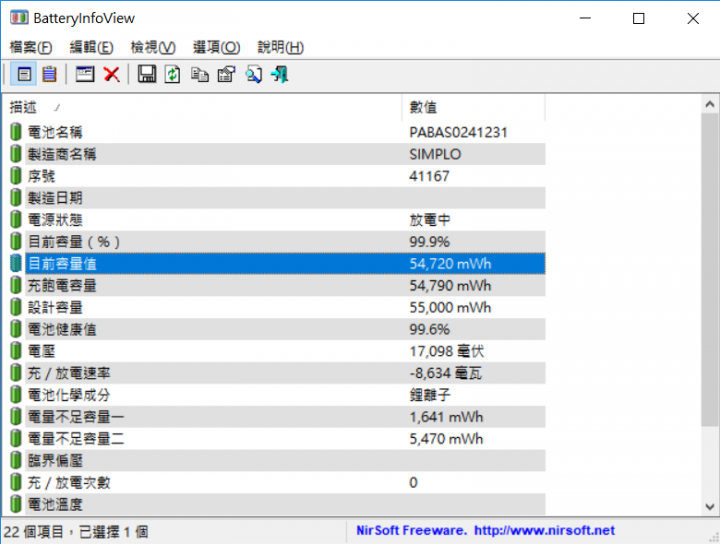Select serial number value 41167
Screen dimensions: 720x544
click(x=429, y=176)
